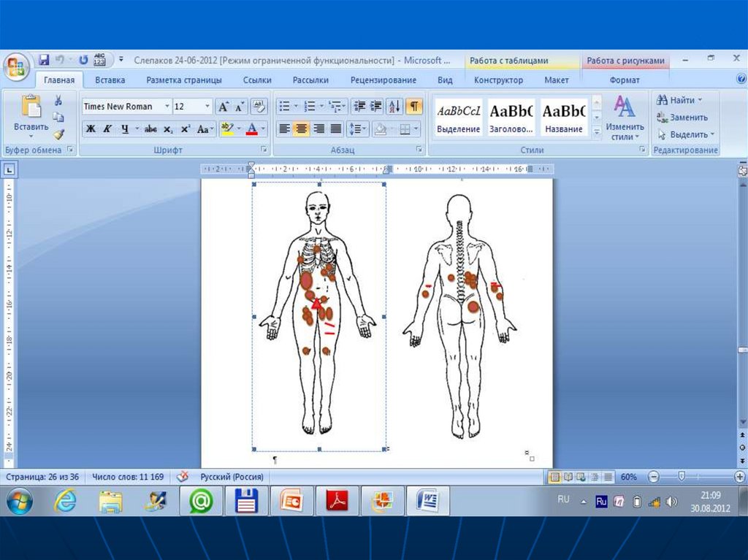The height and width of the screenshot is (560, 748).
Task: Expand the styles gallery more arrow
Action: coord(596,132)
